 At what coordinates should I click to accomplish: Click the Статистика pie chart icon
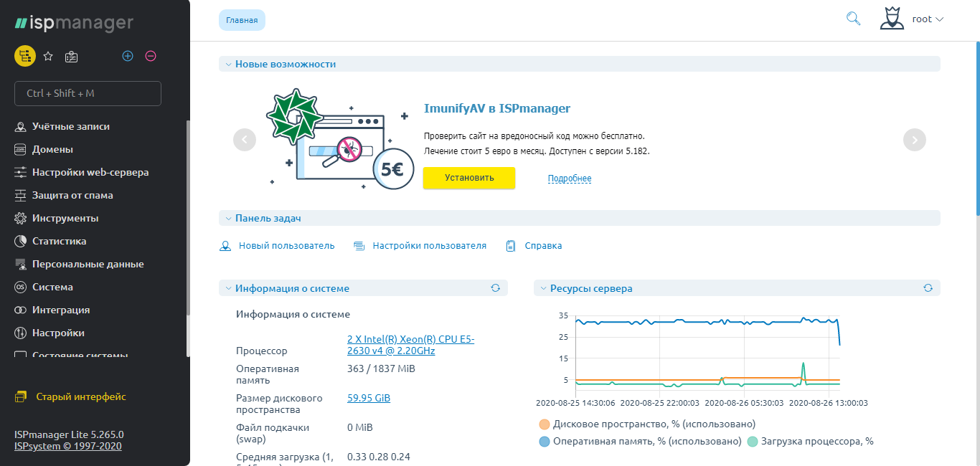pos(20,242)
